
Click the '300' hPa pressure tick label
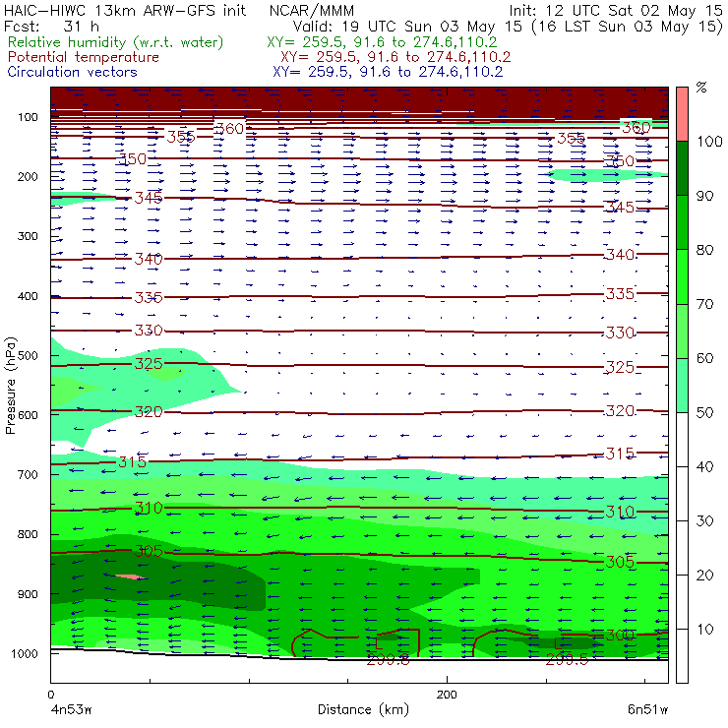tap(28, 236)
